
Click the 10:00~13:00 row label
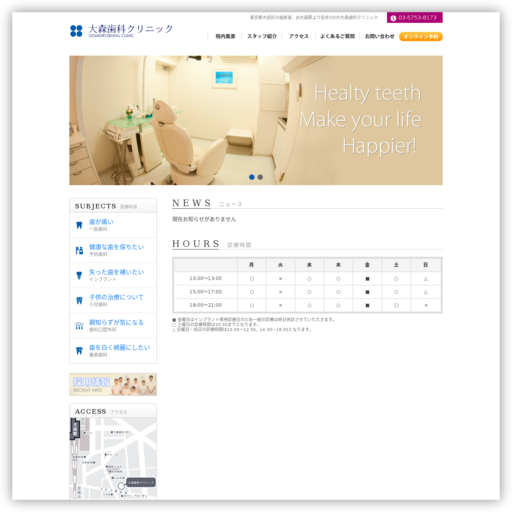coord(206,278)
